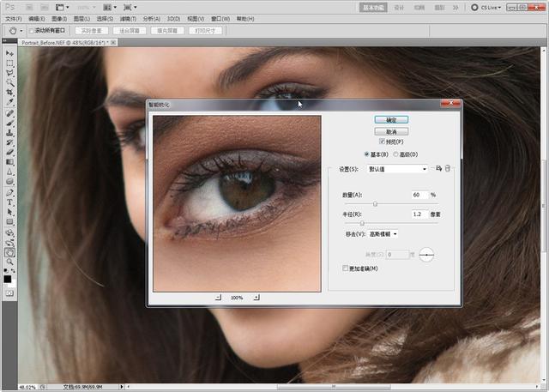Select the History Brush tool

(x=9, y=142)
